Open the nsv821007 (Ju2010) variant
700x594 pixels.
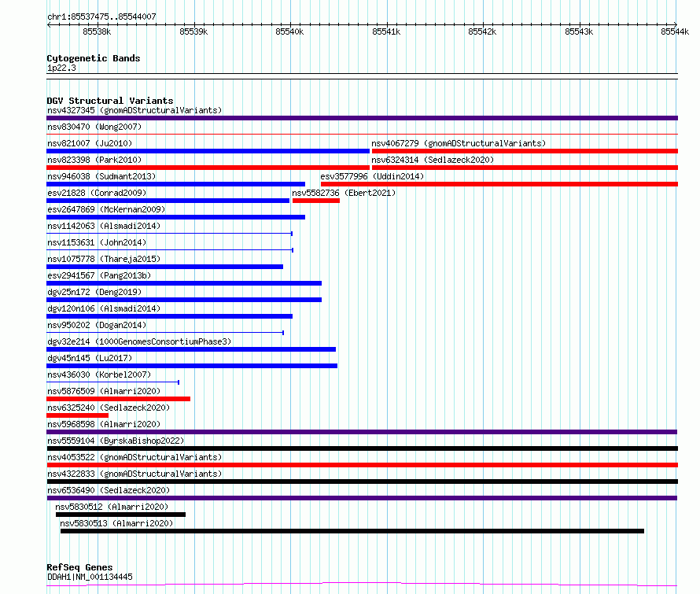90,143
